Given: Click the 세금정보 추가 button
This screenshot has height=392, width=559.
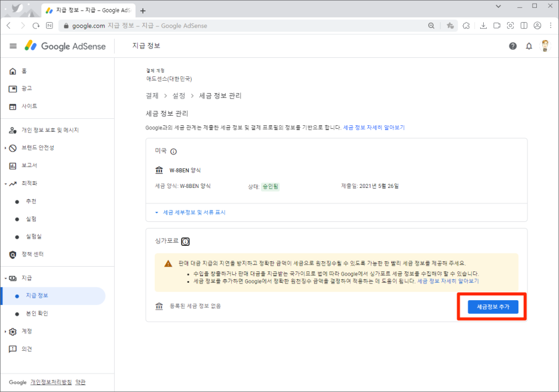Looking at the screenshot, I should (493, 307).
